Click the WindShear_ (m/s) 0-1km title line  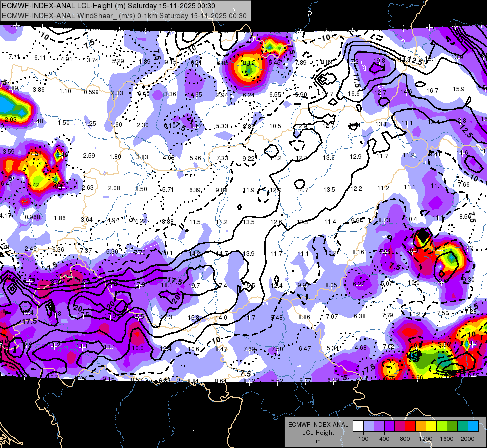[124, 16]
